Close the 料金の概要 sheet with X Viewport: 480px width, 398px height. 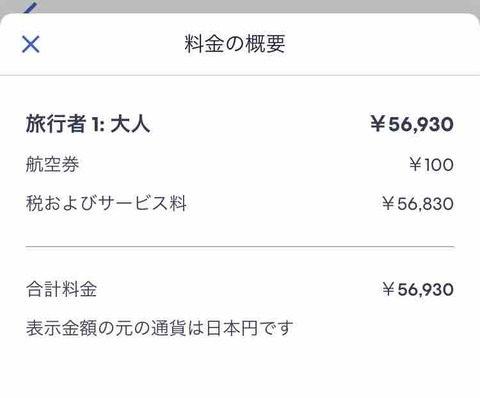point(31,44)
